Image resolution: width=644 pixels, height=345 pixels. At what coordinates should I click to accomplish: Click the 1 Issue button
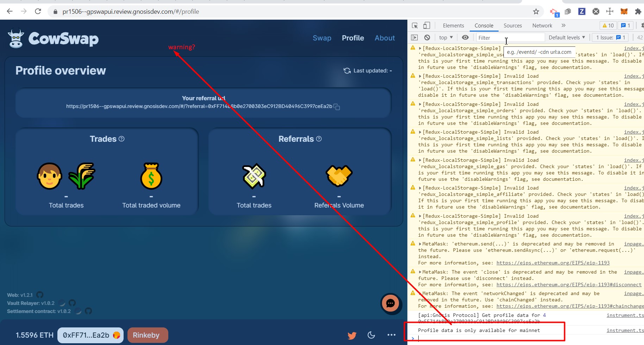(x=610, y=37)
